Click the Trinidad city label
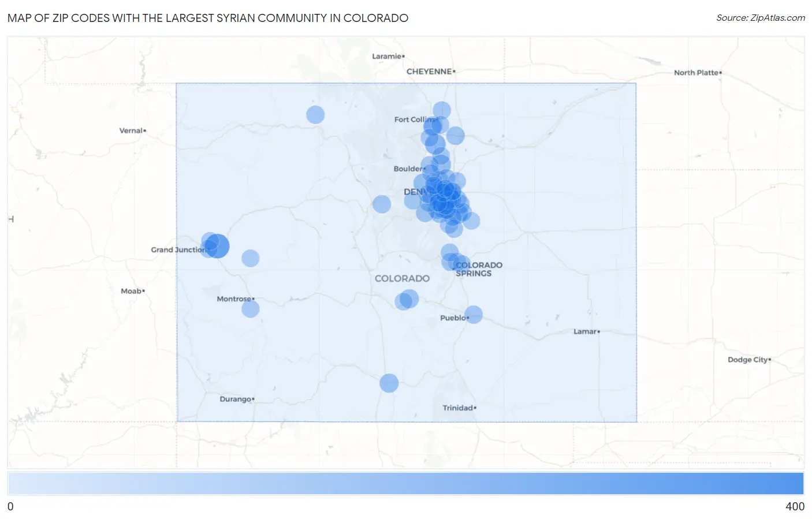The height and width of the screenshot is (519, 812). [458, 408]
